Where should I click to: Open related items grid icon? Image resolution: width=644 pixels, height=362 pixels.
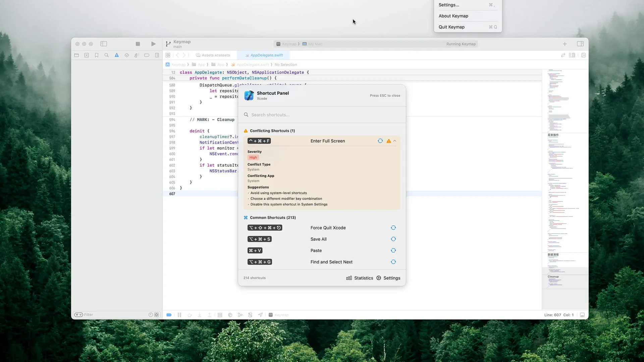point(168,55)
